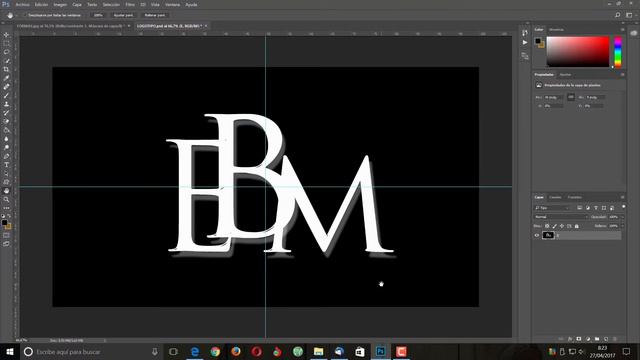Open the Capas panel options menu

[x=622, y=197]
